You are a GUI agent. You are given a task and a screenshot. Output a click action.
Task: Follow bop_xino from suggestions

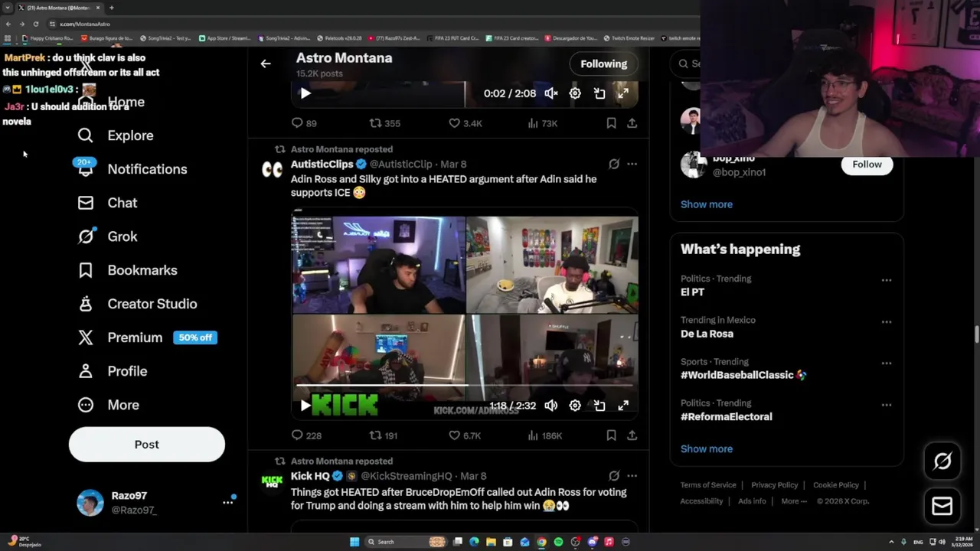click(867, 165)
